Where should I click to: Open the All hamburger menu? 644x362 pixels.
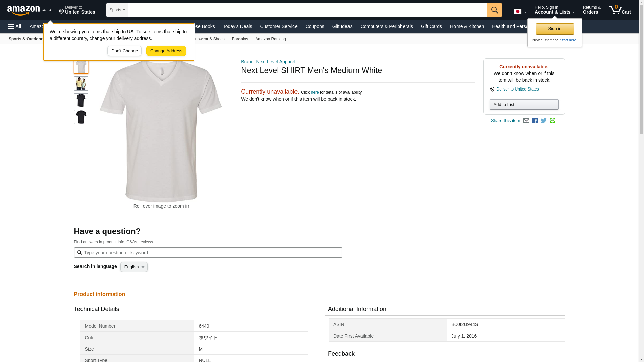tap(15, 26)
